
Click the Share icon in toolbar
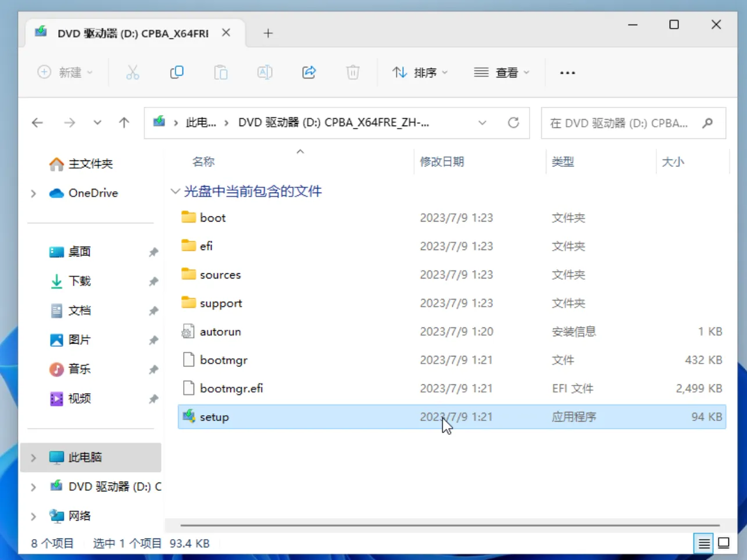tap(309, 72)
